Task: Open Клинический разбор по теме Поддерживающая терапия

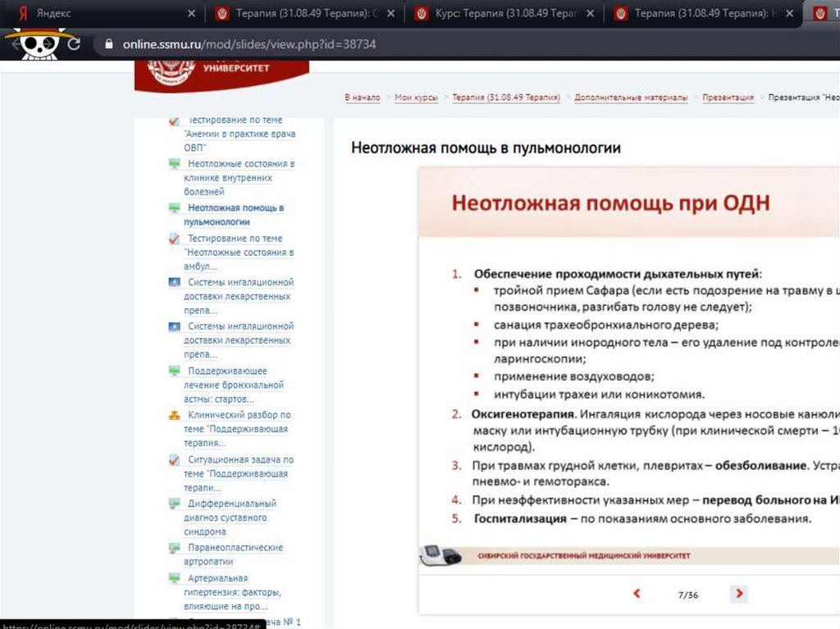Action: click(237, 429)
